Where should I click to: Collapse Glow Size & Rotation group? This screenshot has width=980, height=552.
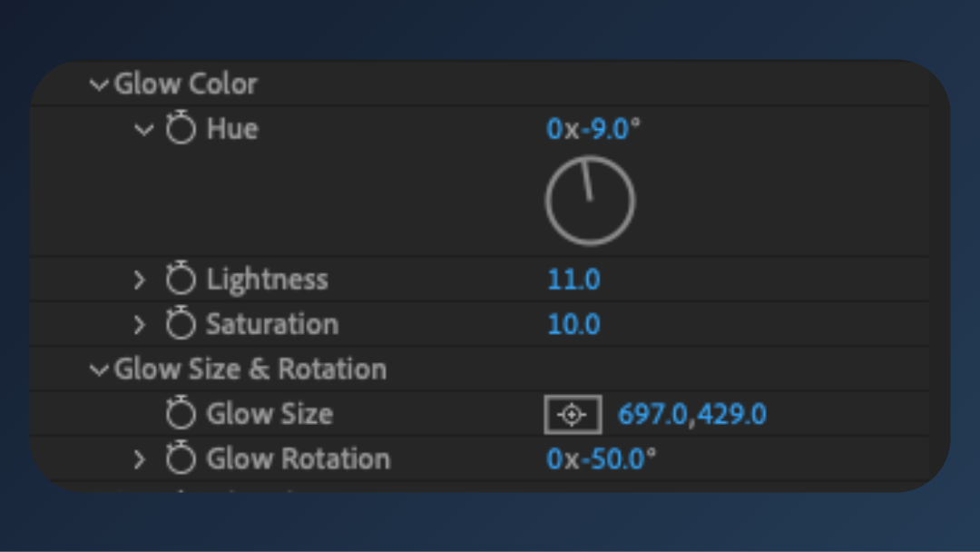click(99, 370)
